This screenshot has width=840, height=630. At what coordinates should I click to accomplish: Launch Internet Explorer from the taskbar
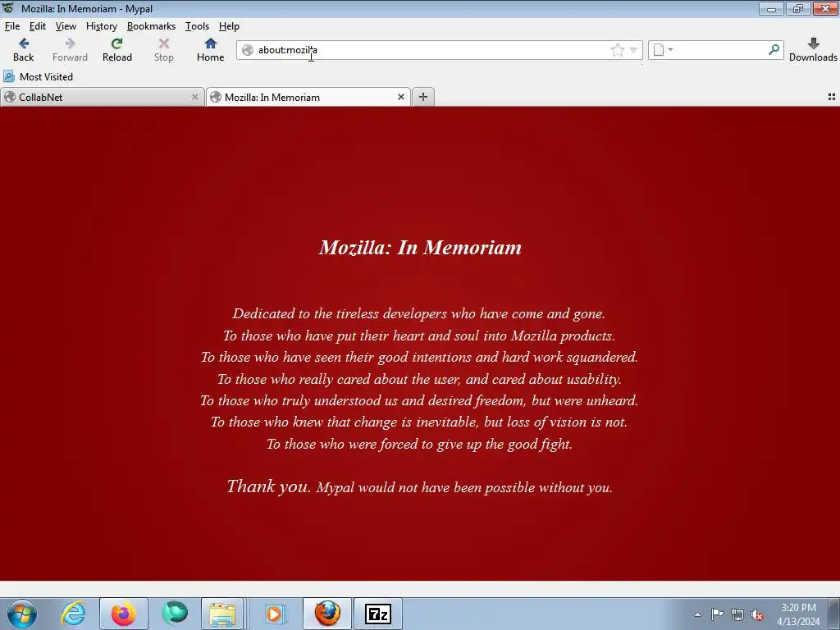tap(73, 614)
